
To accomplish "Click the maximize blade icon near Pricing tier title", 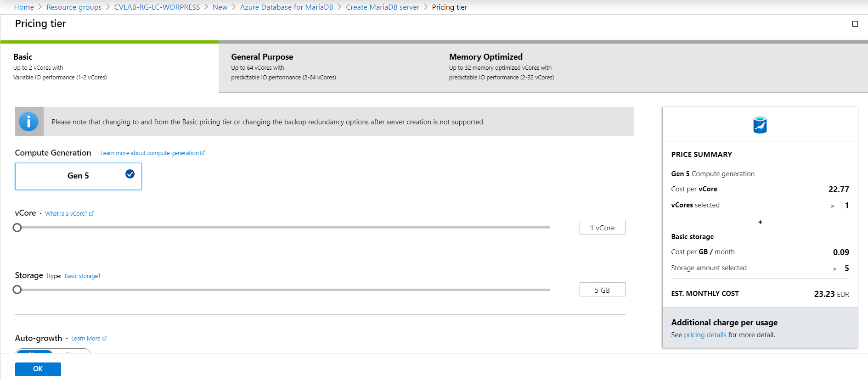I will [856, 23].
